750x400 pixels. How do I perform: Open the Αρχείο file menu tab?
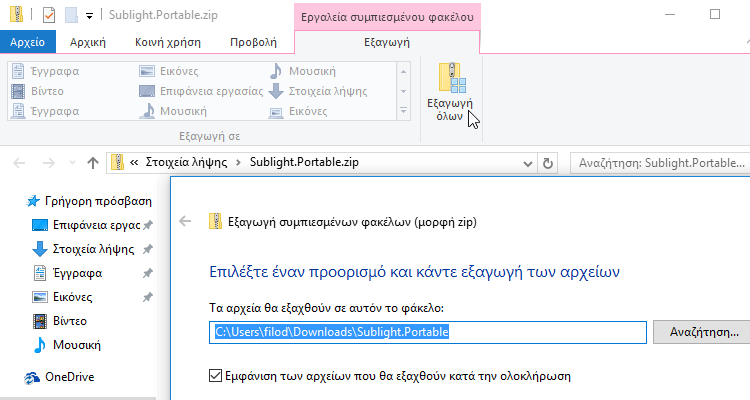(x=28, y=42)
